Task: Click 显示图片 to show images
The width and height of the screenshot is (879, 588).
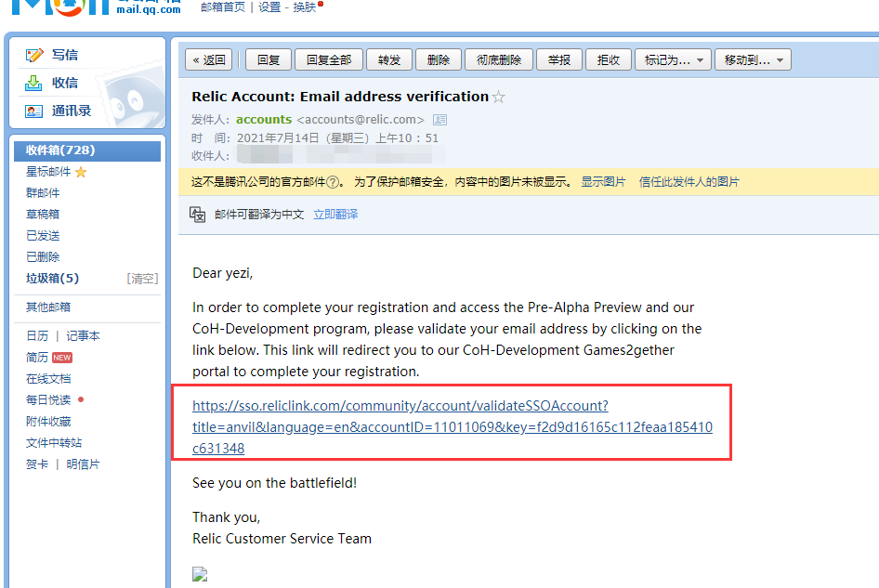Action: coord(603,182)
